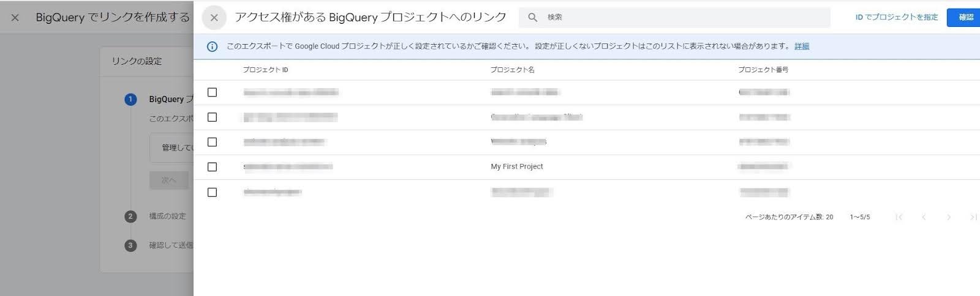980x296 pixels.
Task: Open the 詳細 link in the banner
Action: tap(802, 46)
